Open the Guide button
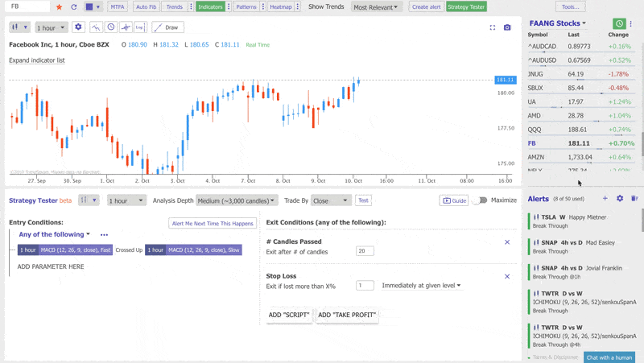The width and height of the screenshot is (644, 363). pos(454,200)
